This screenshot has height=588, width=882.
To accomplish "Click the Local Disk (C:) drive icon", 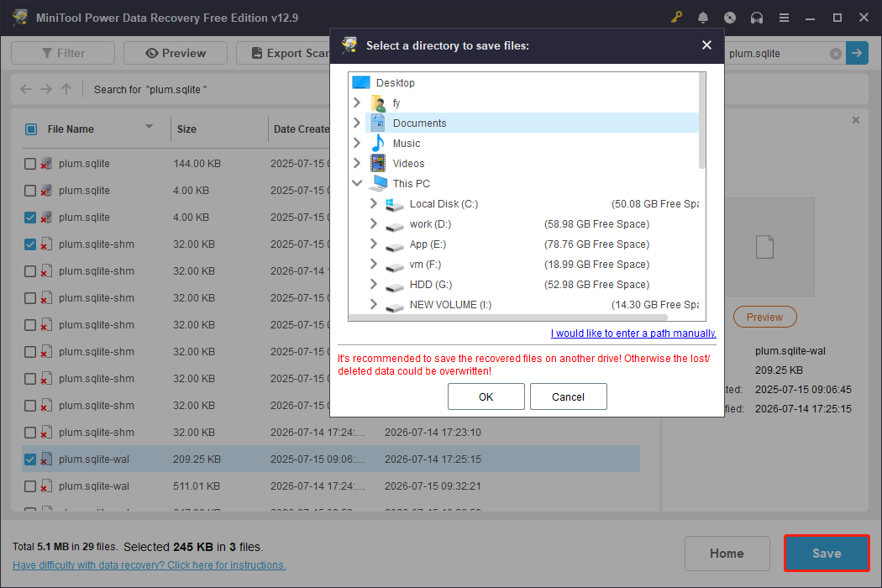I will pyautogui.click(x=394, y=204).
